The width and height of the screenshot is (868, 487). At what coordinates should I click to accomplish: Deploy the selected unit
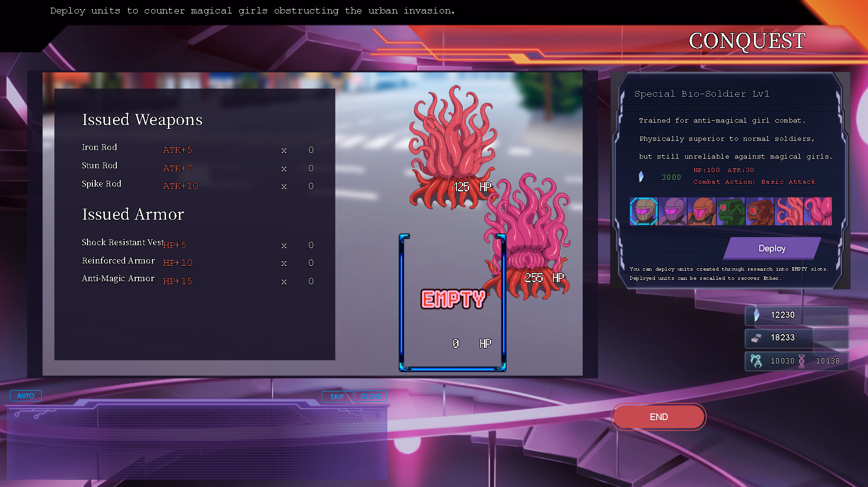[772, 249]
